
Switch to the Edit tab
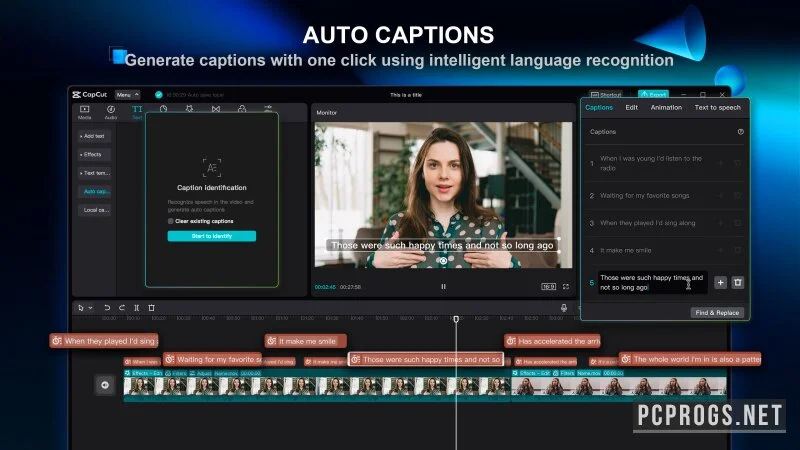(x=632, y=108)
